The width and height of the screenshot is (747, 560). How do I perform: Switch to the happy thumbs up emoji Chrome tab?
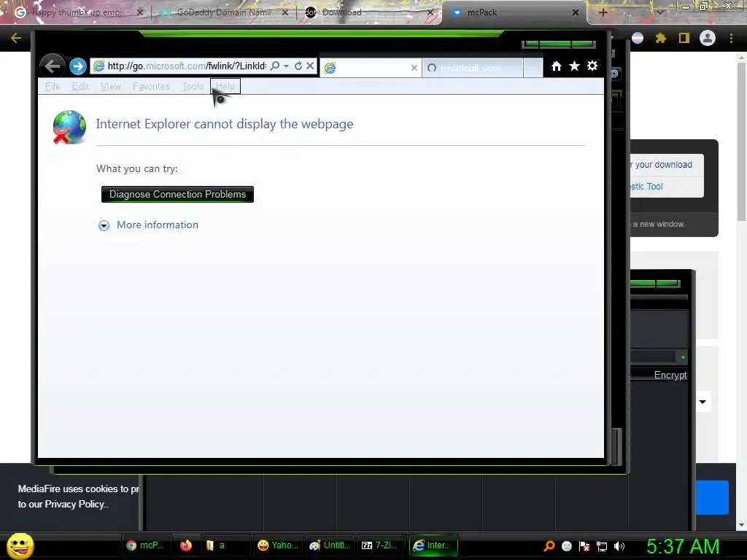(x=76, y=12)
